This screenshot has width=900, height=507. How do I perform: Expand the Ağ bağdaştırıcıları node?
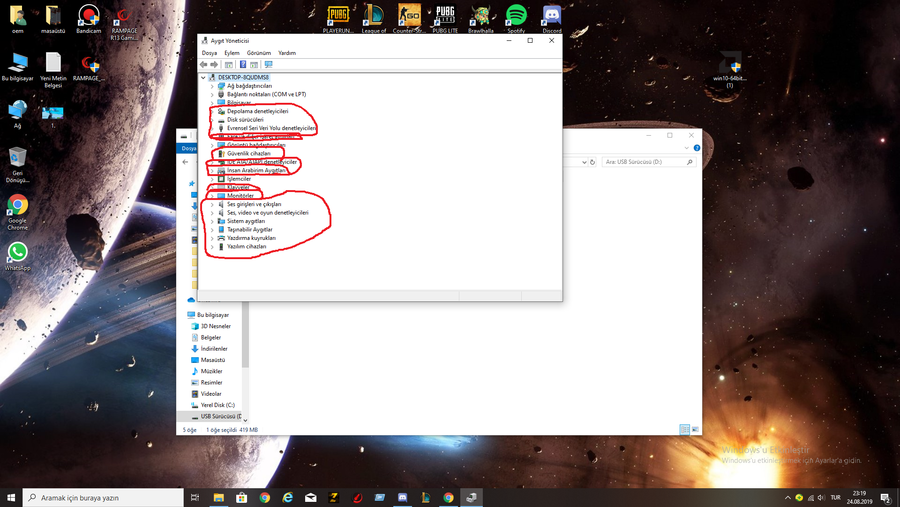tap(212, 86)
